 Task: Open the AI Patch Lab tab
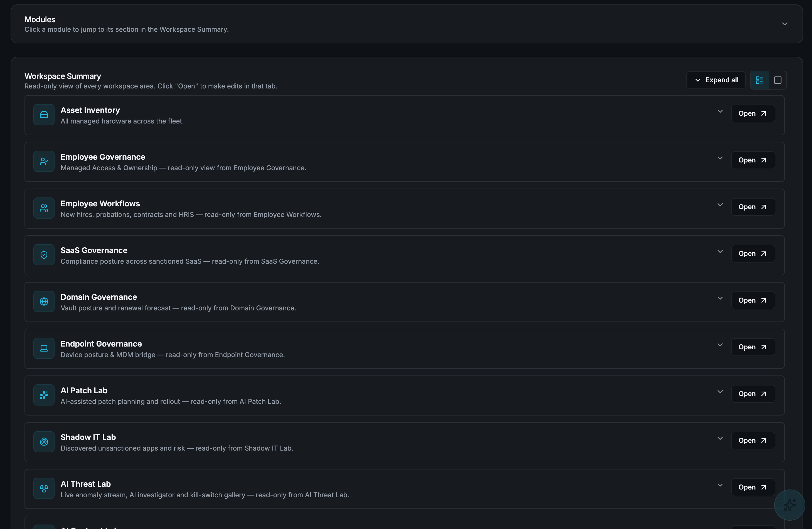click(x=753, y=394)
